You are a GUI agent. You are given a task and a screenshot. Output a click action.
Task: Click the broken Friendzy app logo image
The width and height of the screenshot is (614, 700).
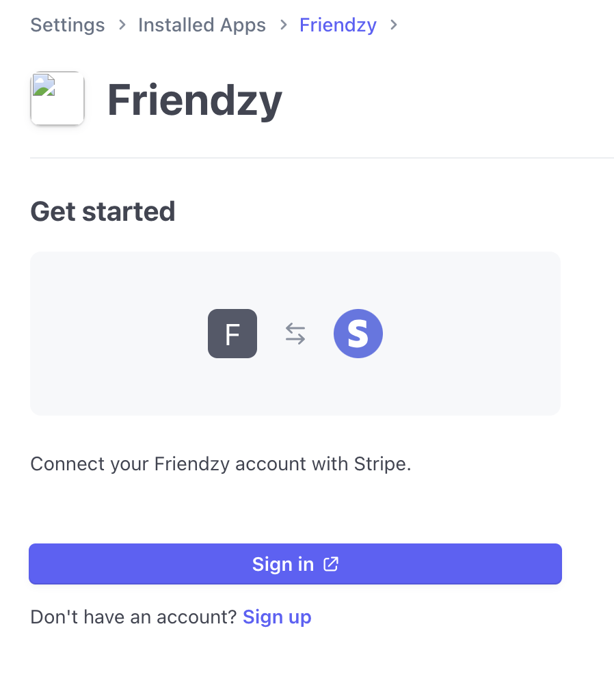point(57,98)
